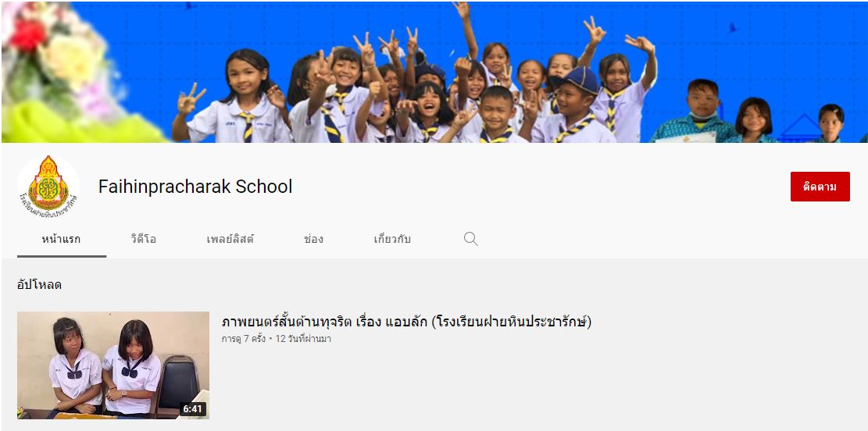
Task: Click the อัปโหลด section heading
Action: 39,286
